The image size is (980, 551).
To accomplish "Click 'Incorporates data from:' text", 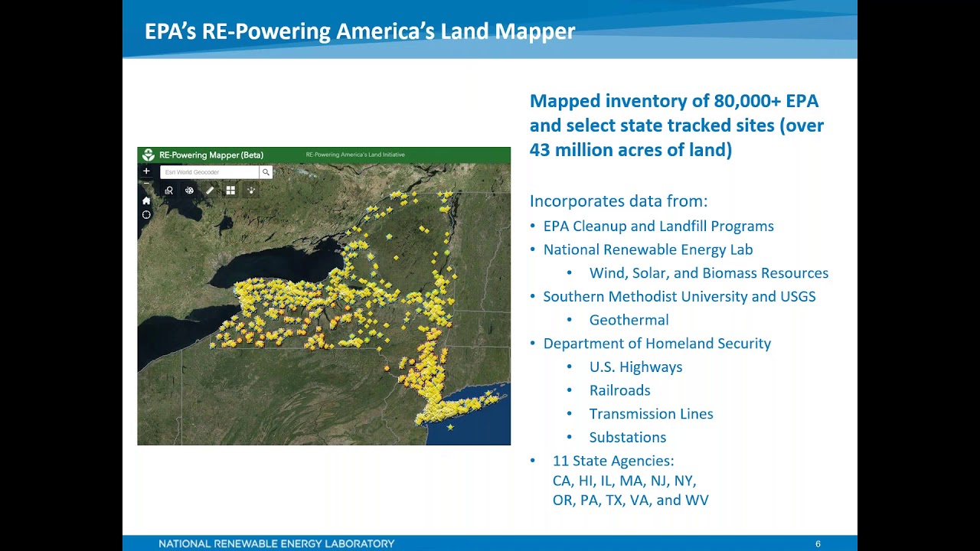I will click(619, 201).
